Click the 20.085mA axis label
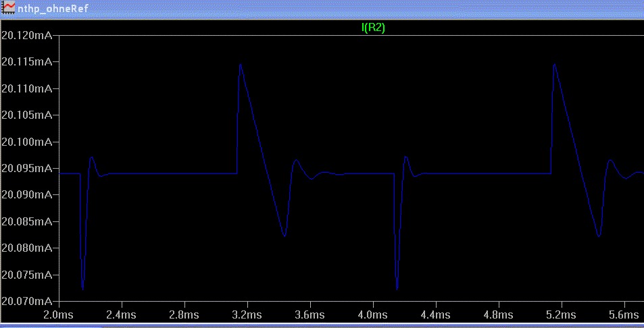The image size is (644, 328). pos(27,221)
